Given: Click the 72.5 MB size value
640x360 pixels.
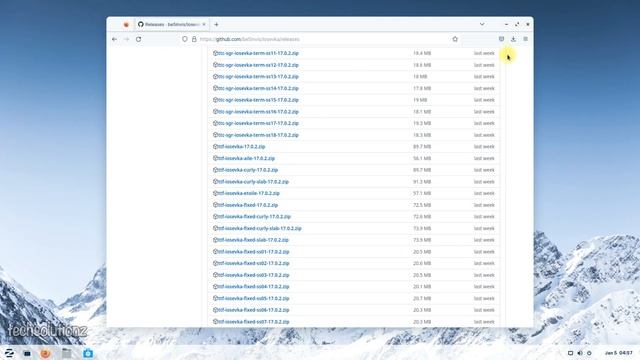Looking at the screenshot, I should (x=422, y=205).
